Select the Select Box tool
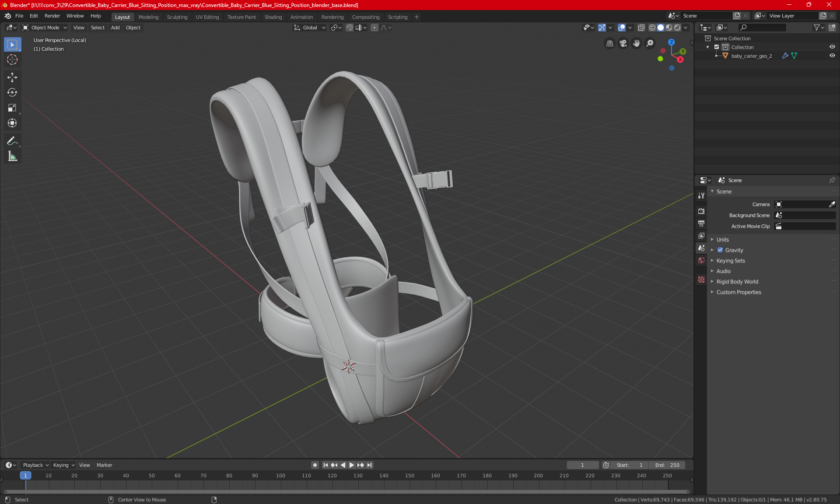This screenshot has height=504, width=840. pos(12,45)
